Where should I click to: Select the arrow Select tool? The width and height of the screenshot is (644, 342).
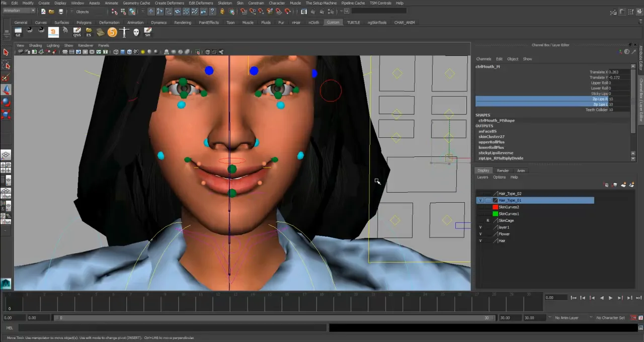[6, 52]
